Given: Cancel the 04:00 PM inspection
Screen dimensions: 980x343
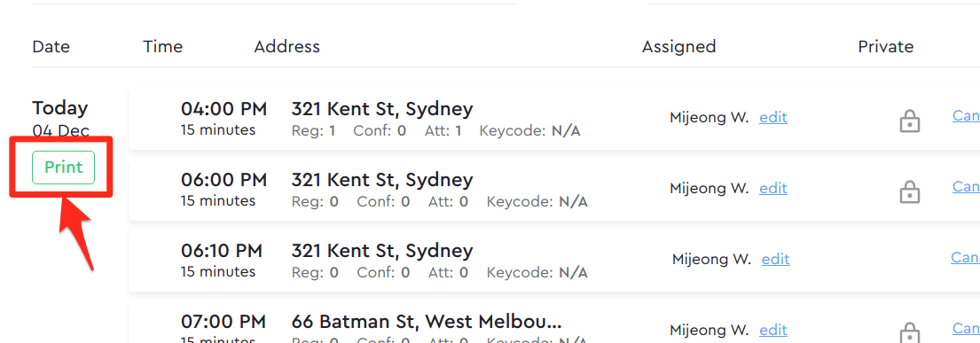Looking at the screenshot, I should coord(966,115).
